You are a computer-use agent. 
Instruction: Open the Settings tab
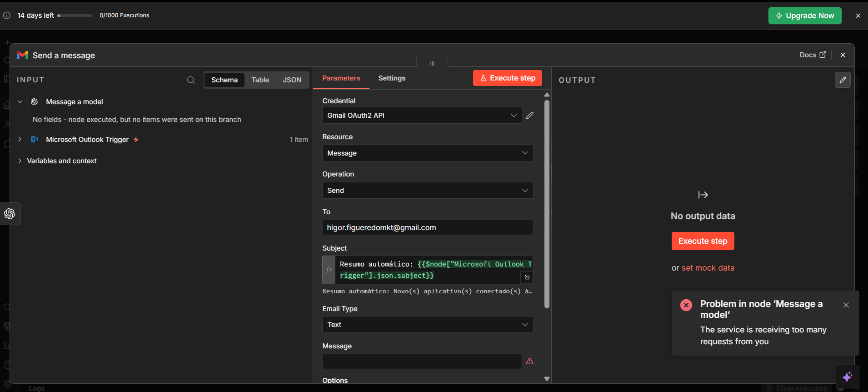[x=392, y=78]
